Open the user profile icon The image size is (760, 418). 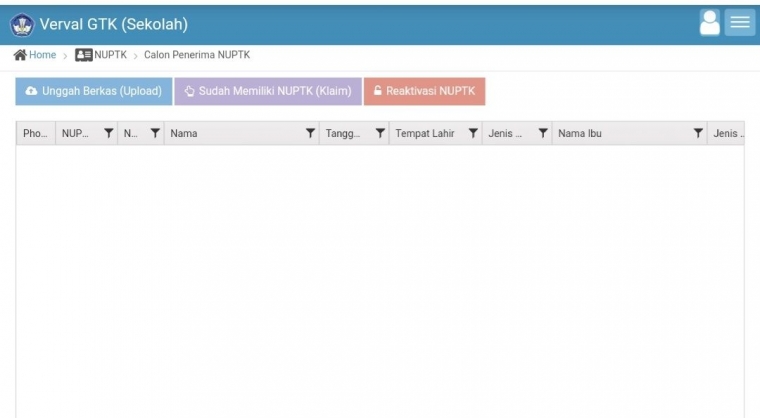709,24
